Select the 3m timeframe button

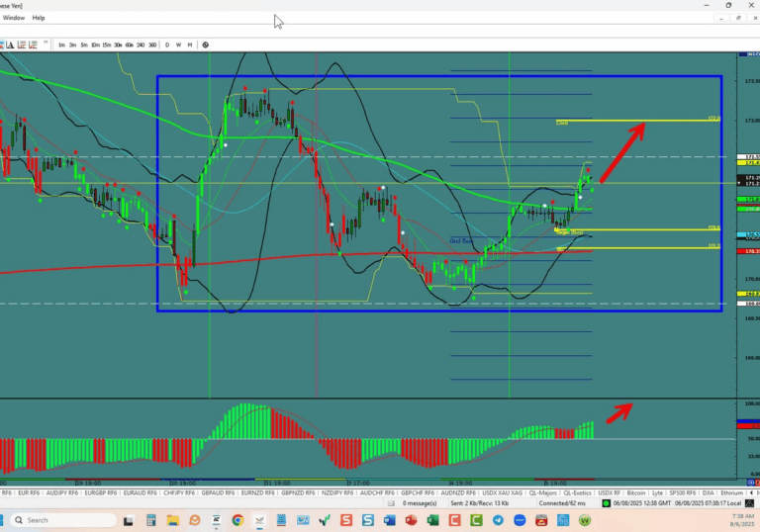[72, 45]
